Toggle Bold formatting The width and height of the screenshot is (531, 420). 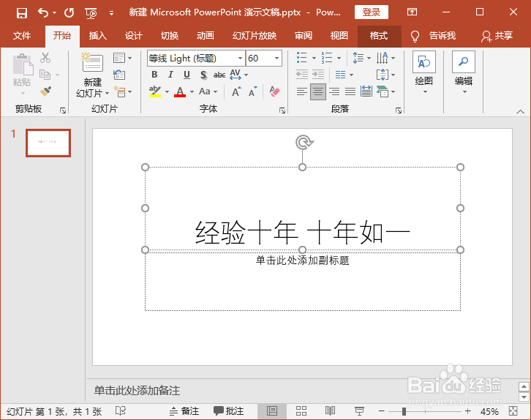154,75
